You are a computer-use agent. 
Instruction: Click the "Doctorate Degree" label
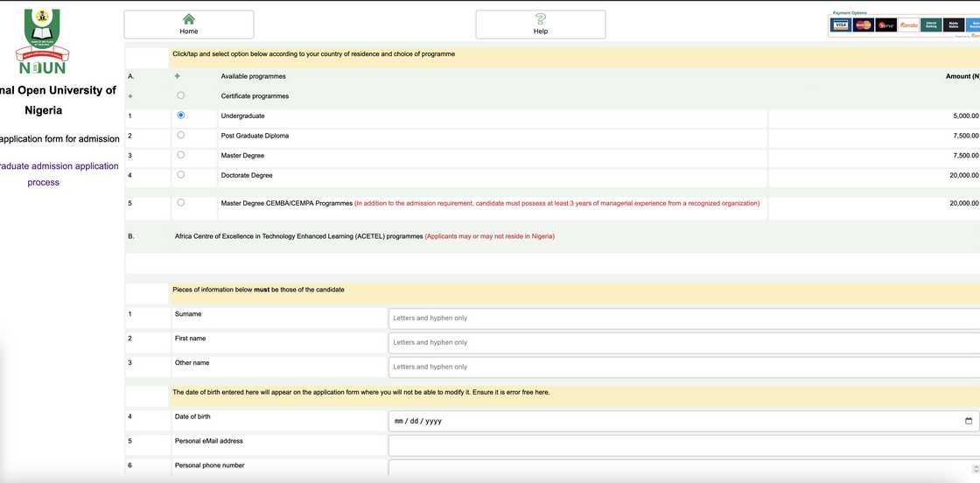[x=247, y=175]
